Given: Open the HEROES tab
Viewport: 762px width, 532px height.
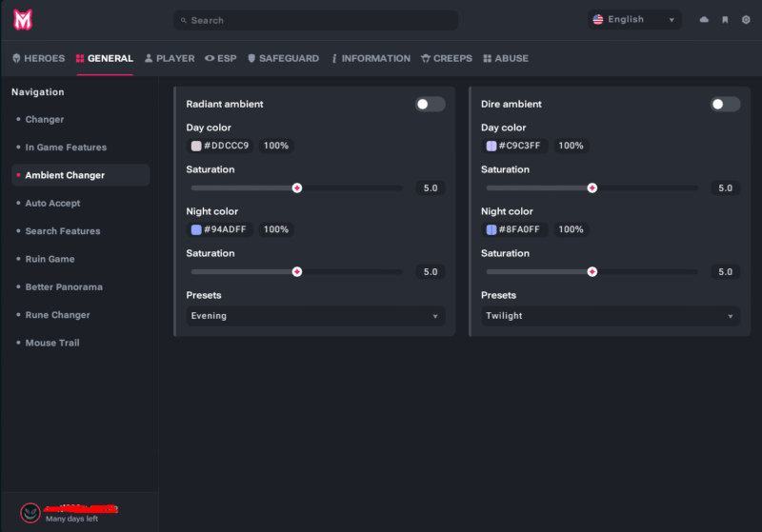Looking at the screenshot, I should click(x=39, y=58).
